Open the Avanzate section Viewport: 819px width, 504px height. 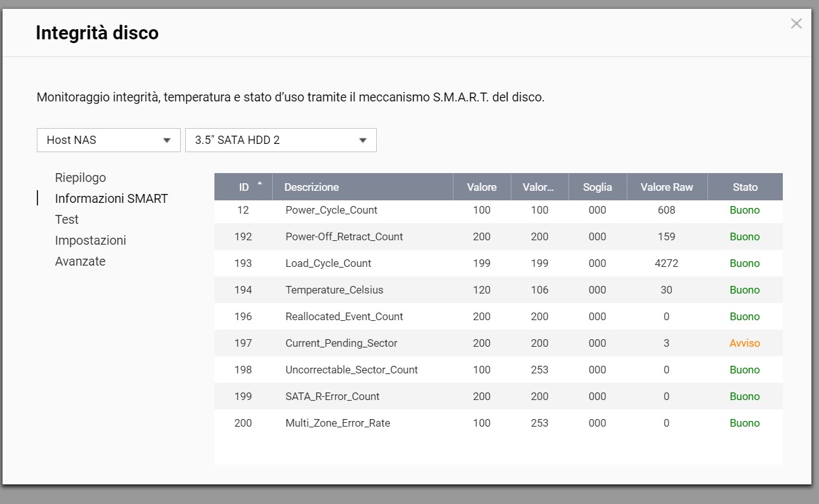click(x=80, y=261)
